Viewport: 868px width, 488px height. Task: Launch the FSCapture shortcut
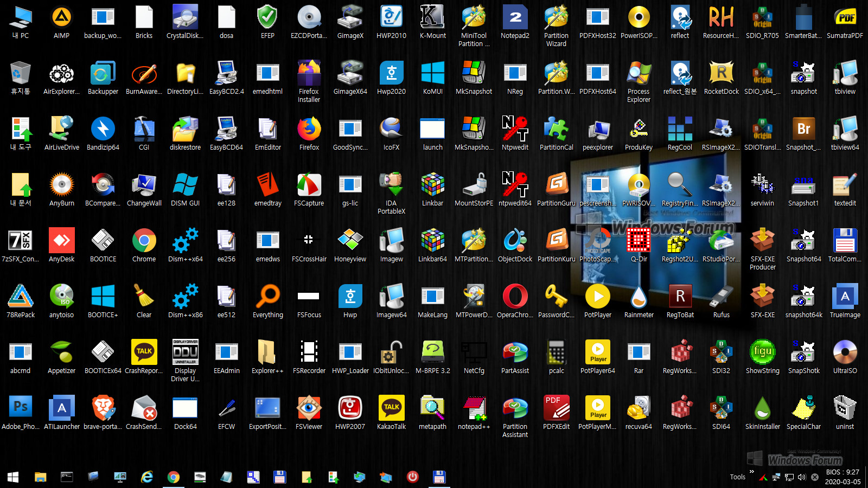(x=309, y=190)
